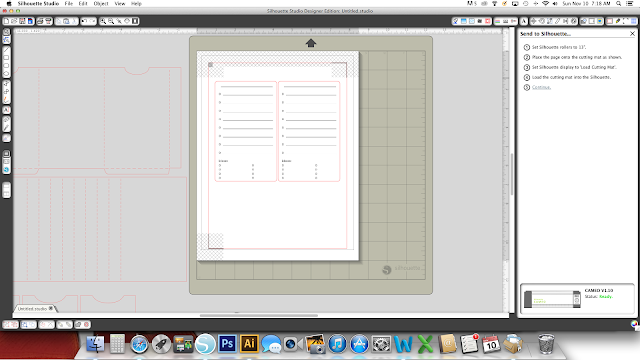640x360 pixels.
Task: Open the File menu
Action: point(69,3)
